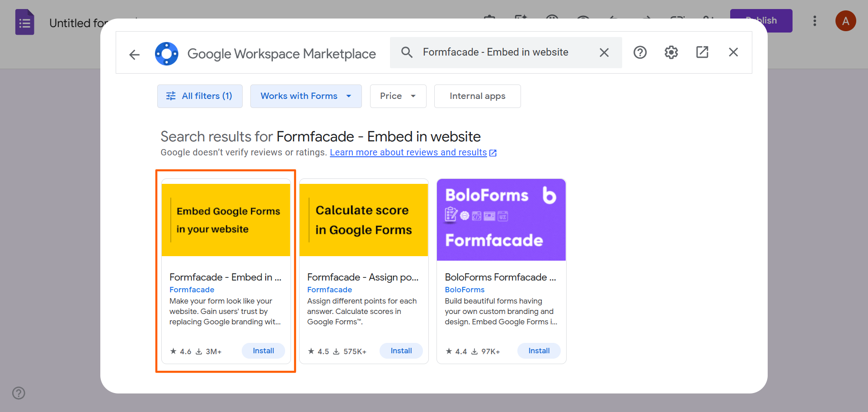
Task: Go back using the back arrow
Action: pos(134,54)
